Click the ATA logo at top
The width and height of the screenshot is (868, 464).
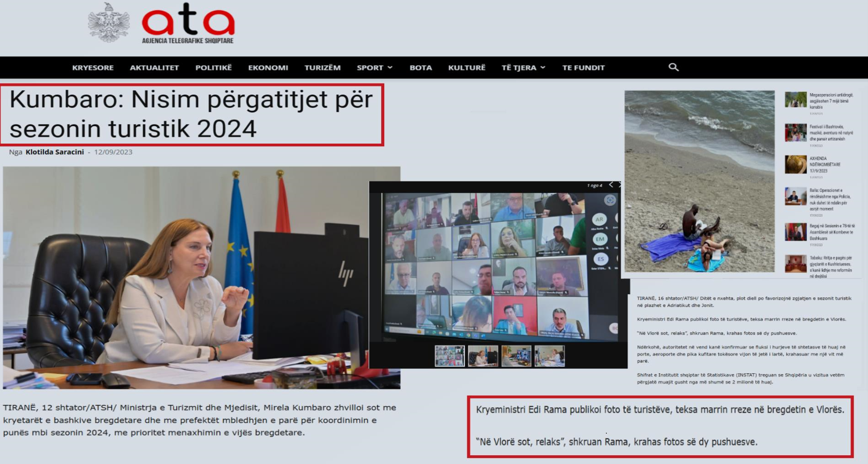(x=188, y=24)
